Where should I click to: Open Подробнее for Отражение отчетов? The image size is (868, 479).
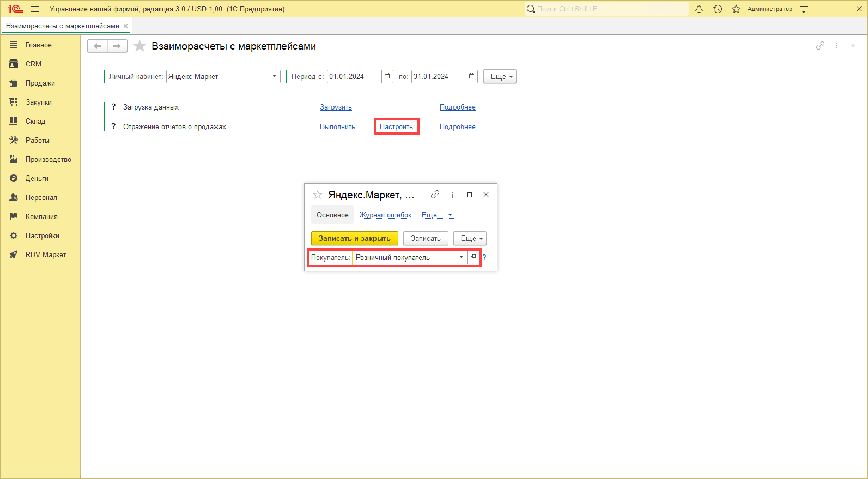pyautogui.click(x=458, y=126)
